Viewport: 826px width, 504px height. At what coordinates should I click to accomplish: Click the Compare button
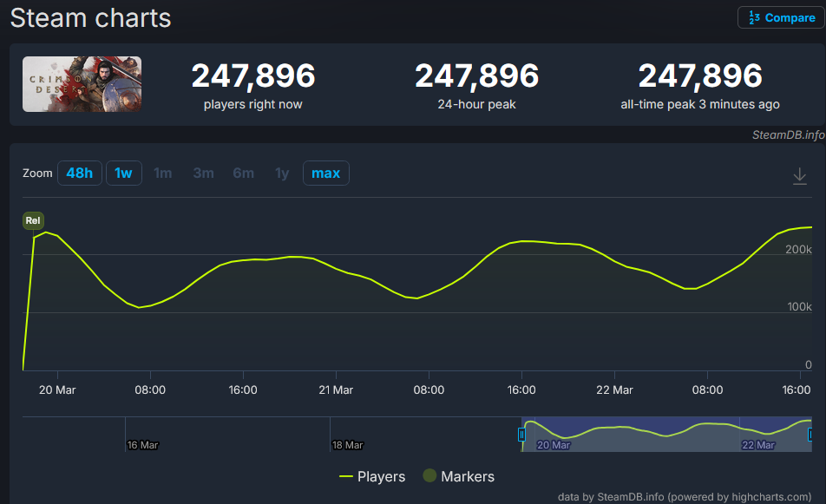pyautogui.click(x=781, y=18)
